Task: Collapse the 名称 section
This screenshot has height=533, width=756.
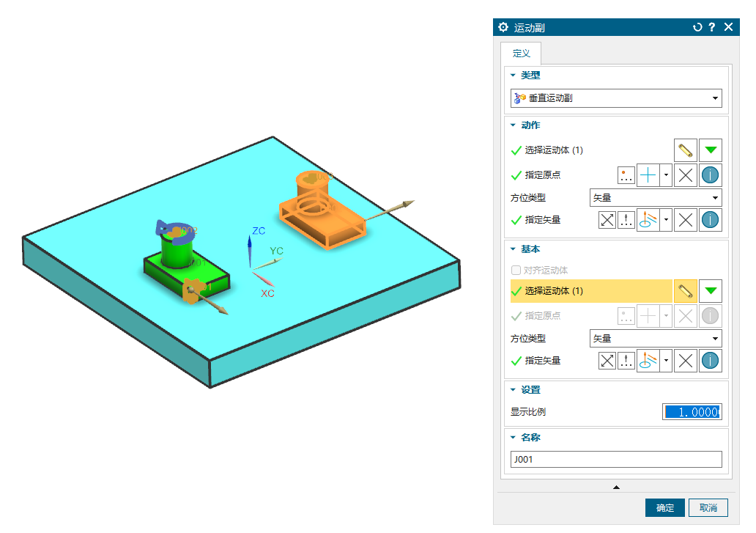Action: pyautogui.click(x=514, y=438)
